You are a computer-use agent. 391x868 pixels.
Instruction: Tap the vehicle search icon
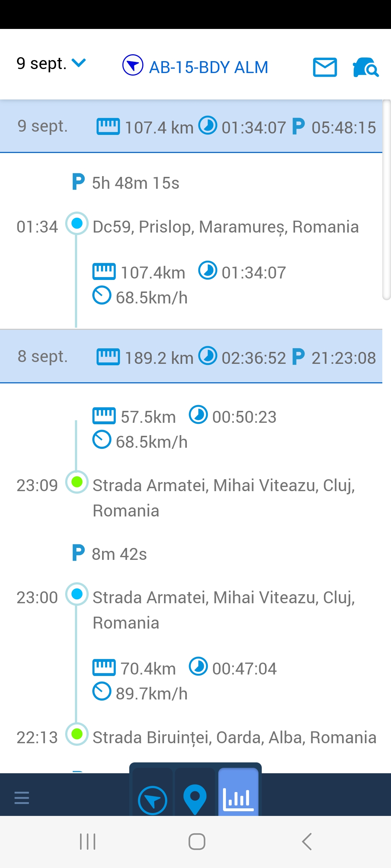[365, 67]
